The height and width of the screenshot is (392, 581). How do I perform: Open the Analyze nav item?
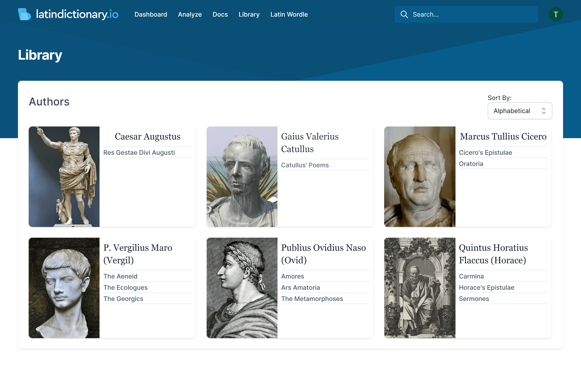point(190,15)
